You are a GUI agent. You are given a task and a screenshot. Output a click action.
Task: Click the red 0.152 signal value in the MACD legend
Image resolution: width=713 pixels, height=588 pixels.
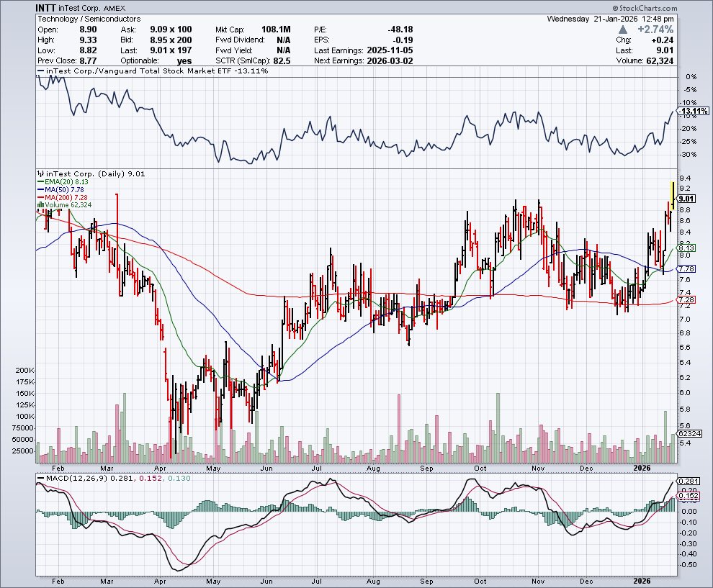tap(150, 479)
